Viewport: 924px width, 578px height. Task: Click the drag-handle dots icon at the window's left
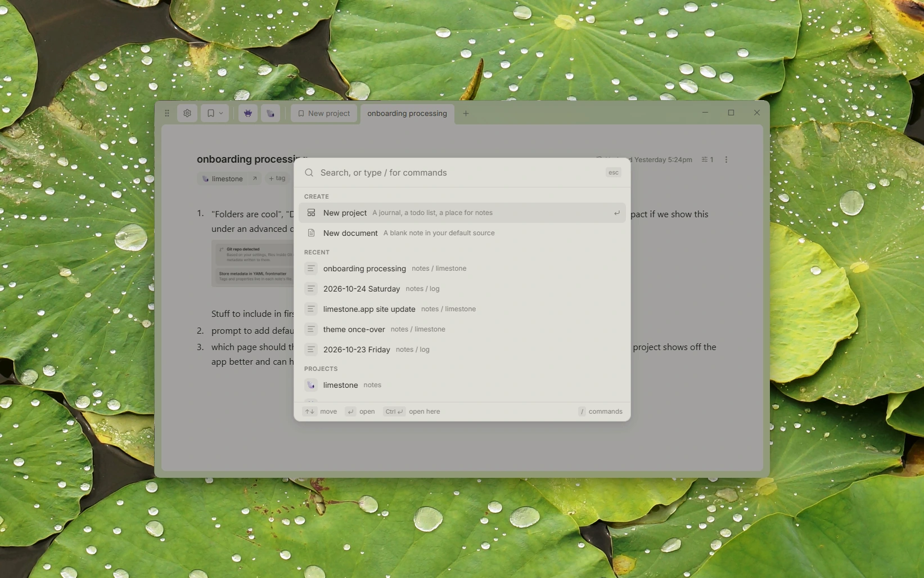point(167,113)
